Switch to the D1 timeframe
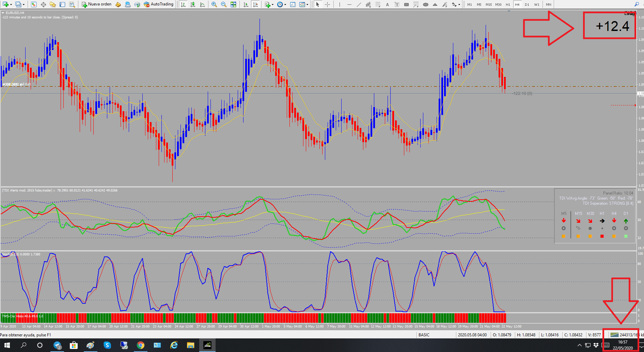The width and height of the screenshot is (644, 352). (x=527, y=4)
